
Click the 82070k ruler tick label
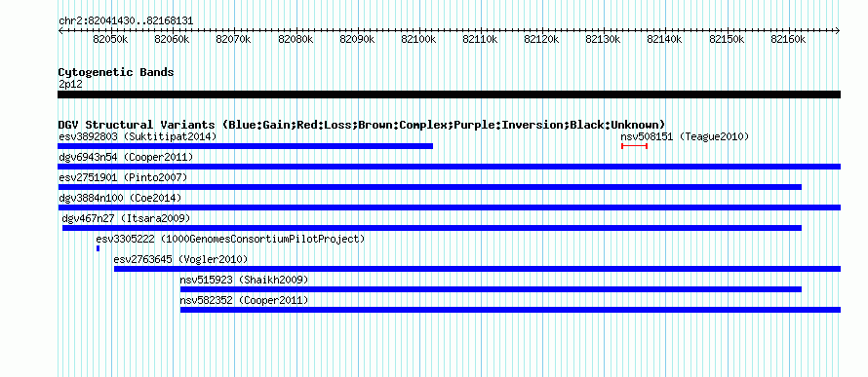(x=234, y=39)
